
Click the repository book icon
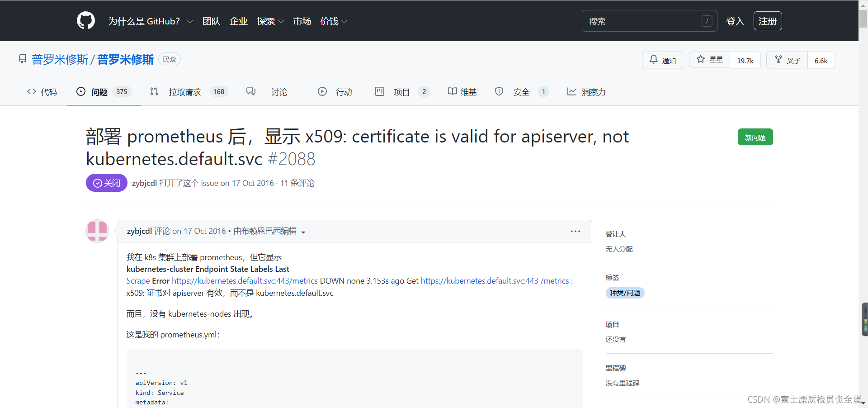coord(23,59)
